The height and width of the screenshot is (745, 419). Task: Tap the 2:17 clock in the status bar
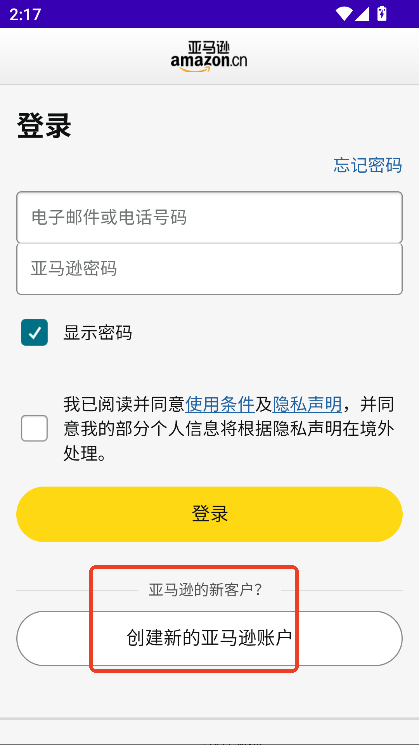(x=25, y=14)
